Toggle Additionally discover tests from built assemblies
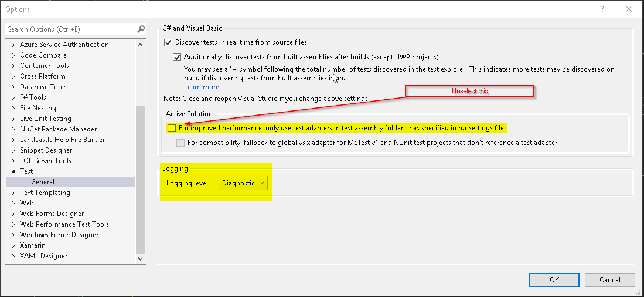Screen dimensions: 644x297 177,57
